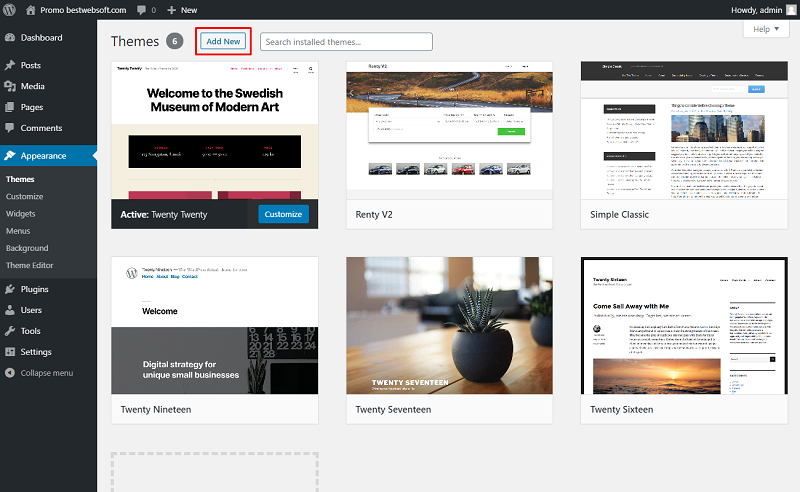Screen dimensions: 800x492
Task: Click the Pages icon in the sidebar
Action: 10,107
